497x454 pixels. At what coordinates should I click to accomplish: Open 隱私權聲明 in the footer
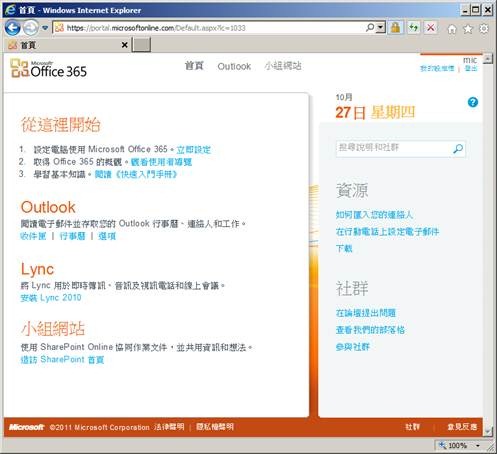[x=215, y=427]
